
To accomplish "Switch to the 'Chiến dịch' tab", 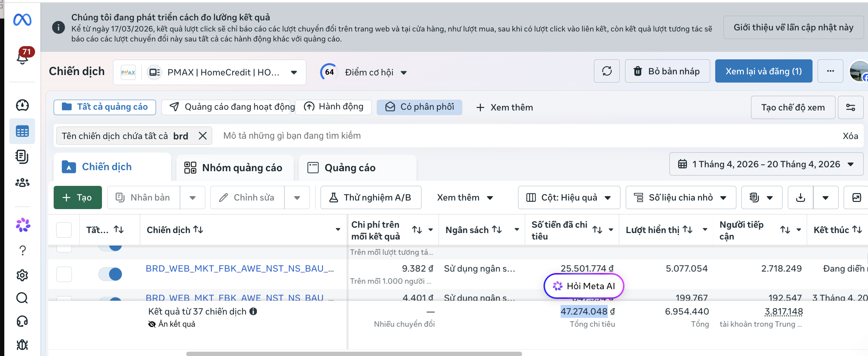I will coord(112,167).
